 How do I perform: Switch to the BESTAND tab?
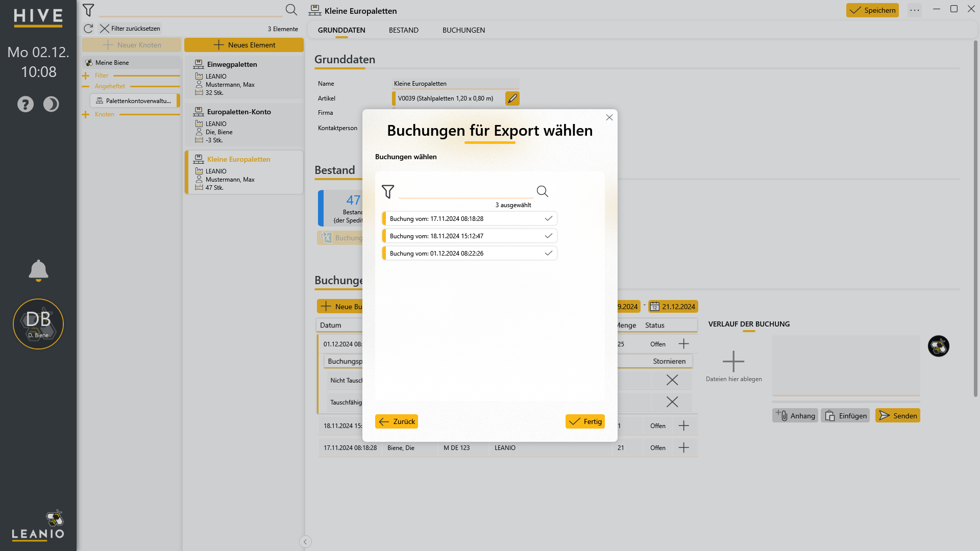403,30
